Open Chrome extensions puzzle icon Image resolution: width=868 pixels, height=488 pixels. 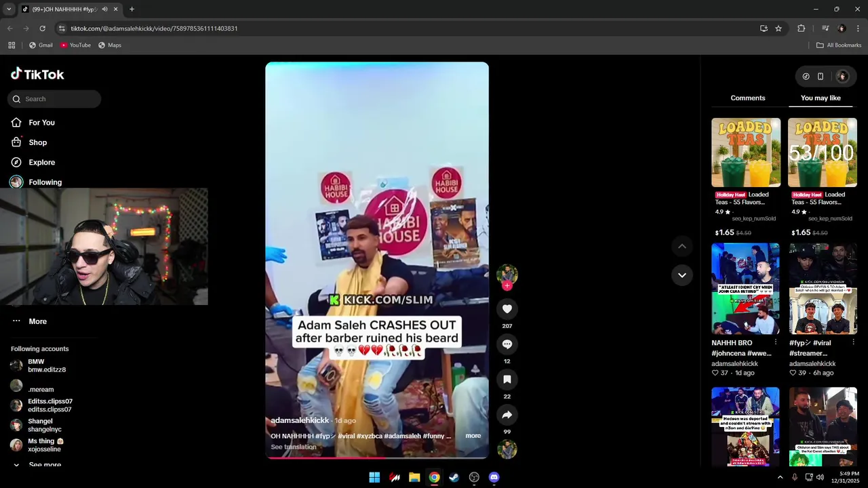pos(801,28)
